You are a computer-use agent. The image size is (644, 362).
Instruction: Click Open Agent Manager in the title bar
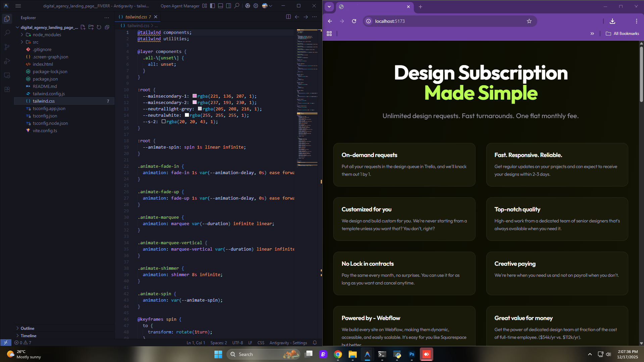180,6
